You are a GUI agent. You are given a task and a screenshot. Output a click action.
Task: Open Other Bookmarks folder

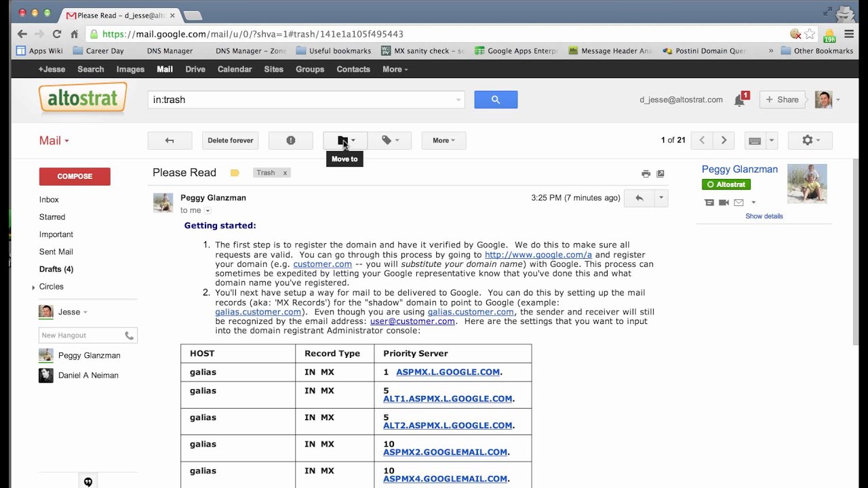click(x=817, y=51)
